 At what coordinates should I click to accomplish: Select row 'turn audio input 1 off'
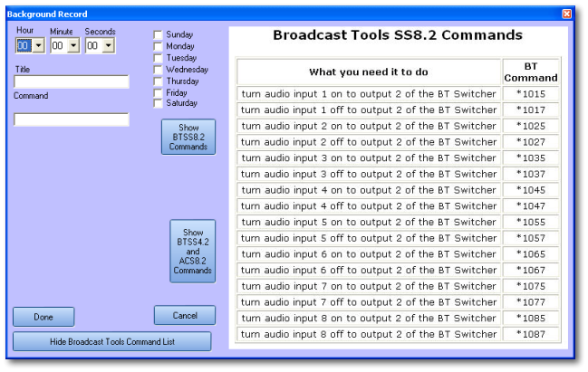[369, 110]
